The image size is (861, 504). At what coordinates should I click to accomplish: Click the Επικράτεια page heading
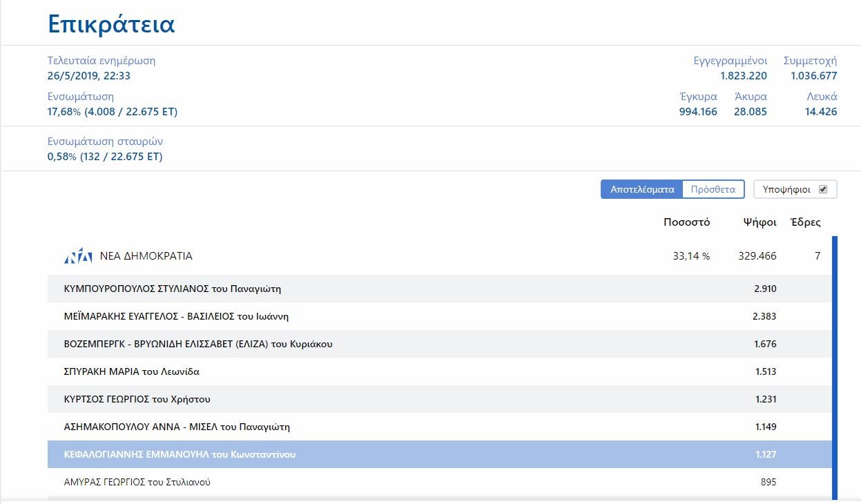[x=111, y=24]
